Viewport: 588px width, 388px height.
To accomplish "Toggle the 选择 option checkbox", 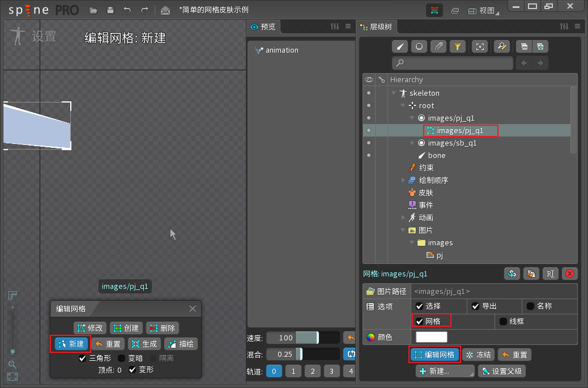I will tap(419, 306).
